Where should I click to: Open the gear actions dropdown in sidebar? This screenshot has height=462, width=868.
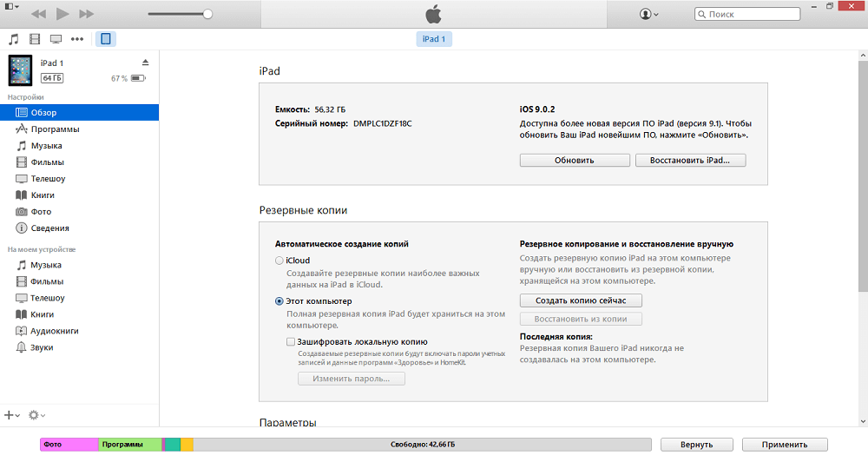37,416
